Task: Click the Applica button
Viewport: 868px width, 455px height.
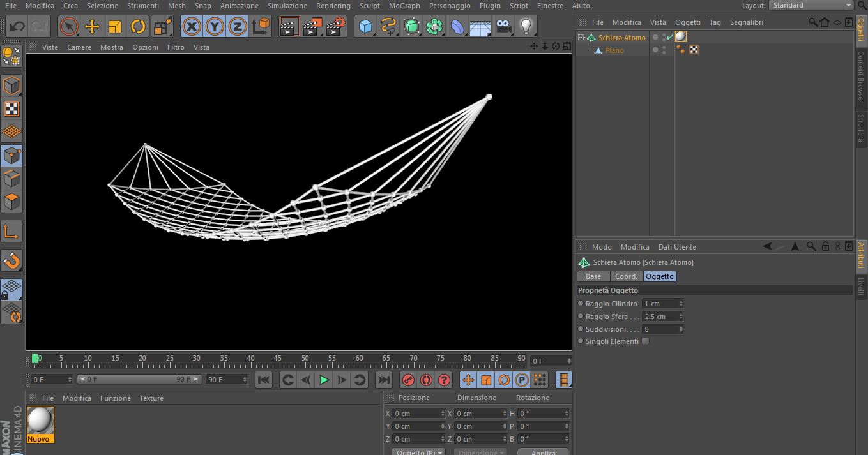Action: [543, 452]
